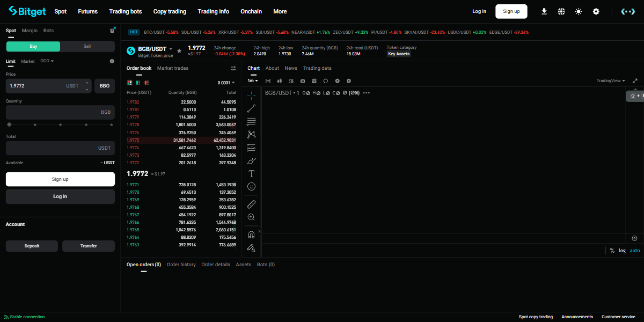Screen dimensions: 644x322
Task: Select the Text annotation tool
Action: [x=251, y=173]
